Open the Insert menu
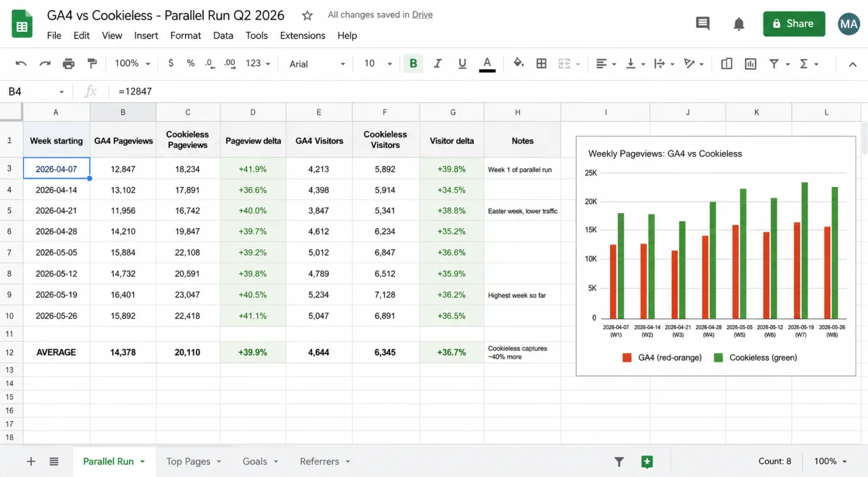This screenshot has height=477, width=868. click(146, 36)
